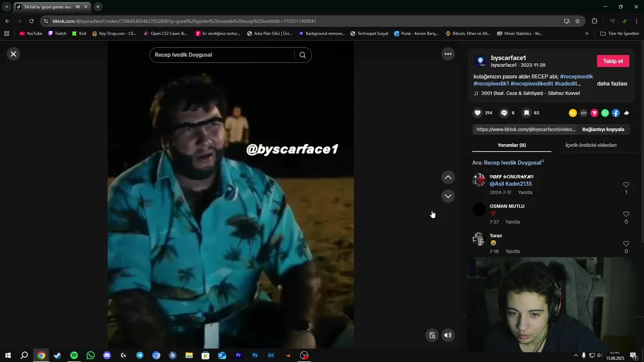Like the ONUR comment
Image resolution: width=644 pixels, height=362 pixels.
626,185
